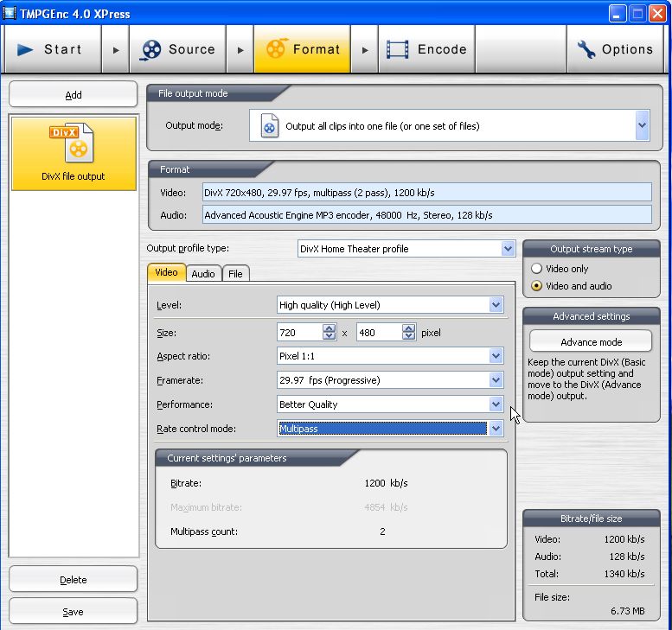Click the arrow between Source and Format
Viewport: 672px width, 630px height.
(x=240, y=49)
